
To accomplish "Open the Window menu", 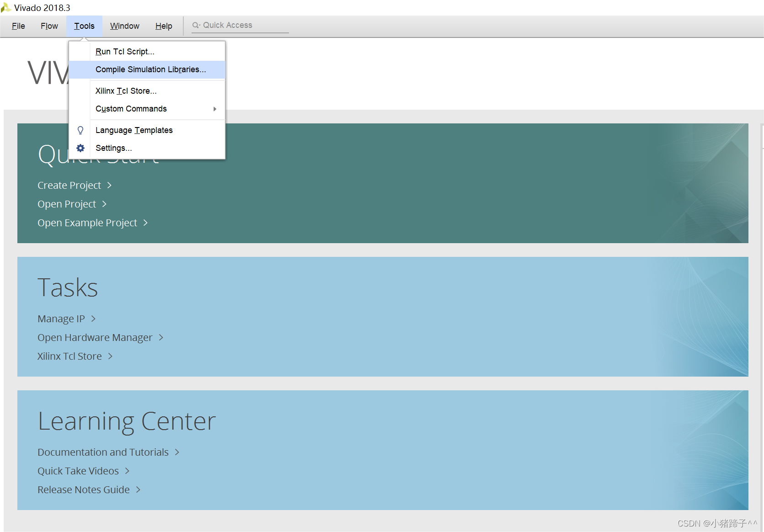I will pyautogui.click(x=125, y=26).
